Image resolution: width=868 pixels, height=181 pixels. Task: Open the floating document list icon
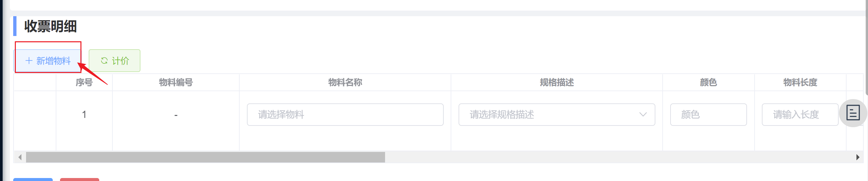[853, 113]
